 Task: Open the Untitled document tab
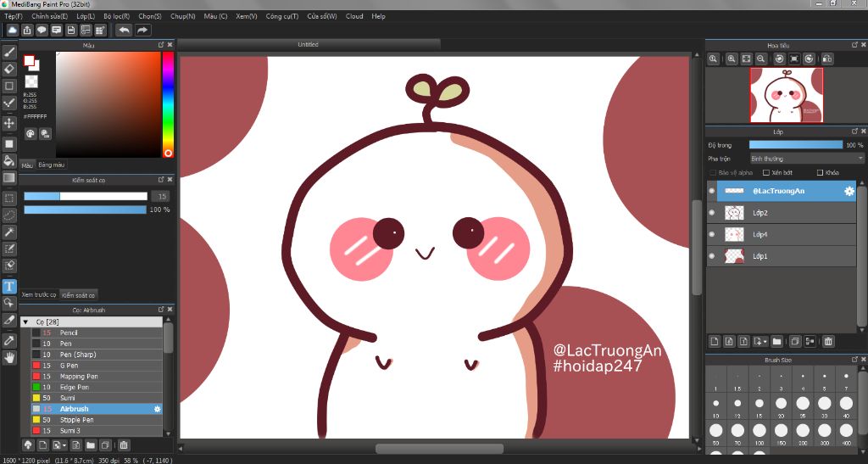[309, 44]
